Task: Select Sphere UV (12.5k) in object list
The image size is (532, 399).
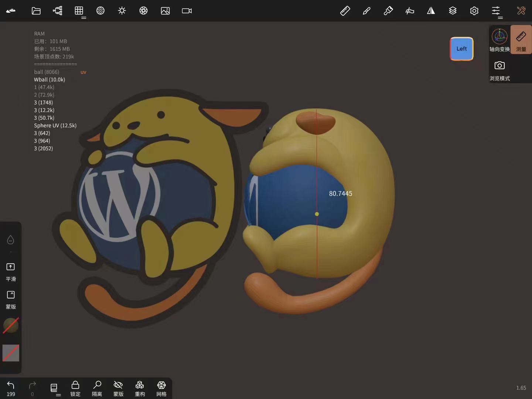Action: point(55,126)
